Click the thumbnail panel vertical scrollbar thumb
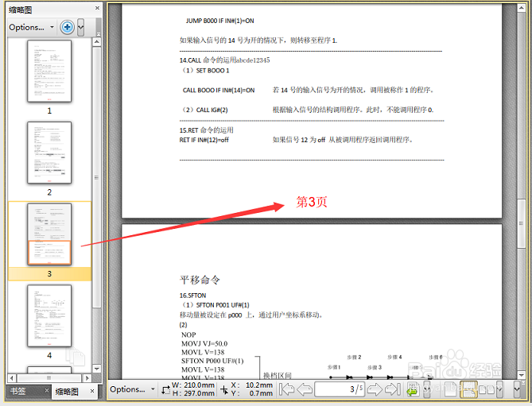Image resolution: width=532 pixels, height=406 pixels. pos(97,177)
